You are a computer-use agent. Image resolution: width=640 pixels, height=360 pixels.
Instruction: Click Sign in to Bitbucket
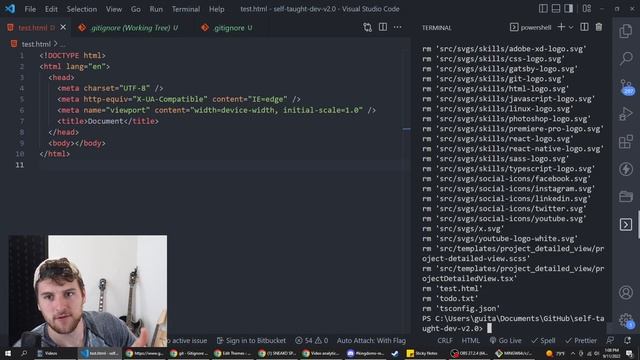click(x=251, y=340)
